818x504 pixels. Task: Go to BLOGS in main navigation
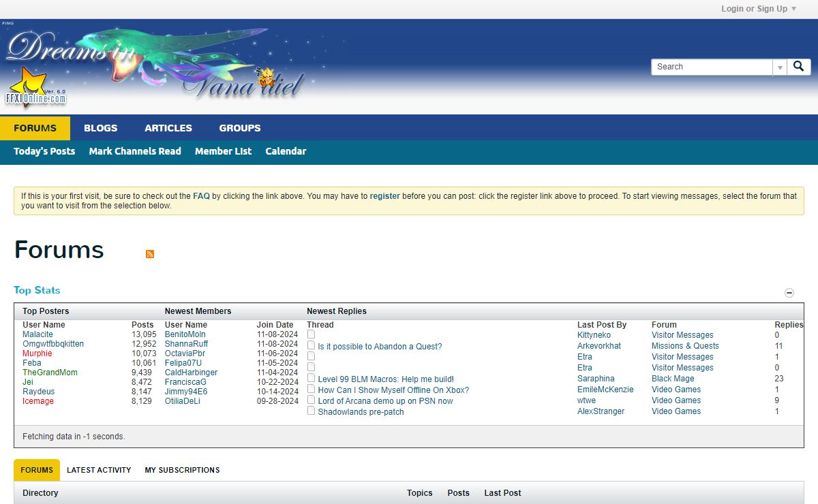pyautogui.click(x=100, y=128)
